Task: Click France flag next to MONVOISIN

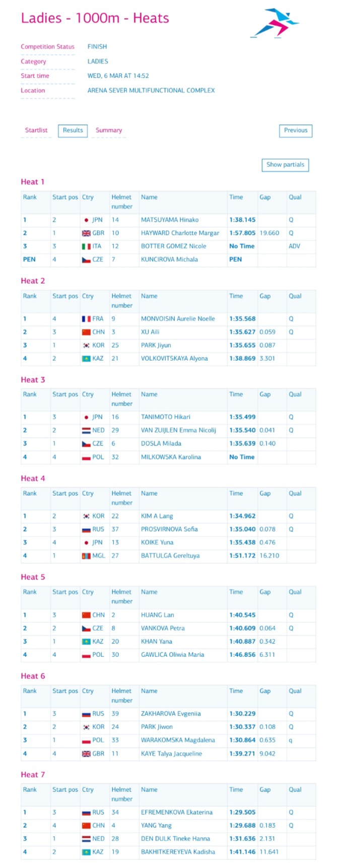Action: [x=86, y=319]
